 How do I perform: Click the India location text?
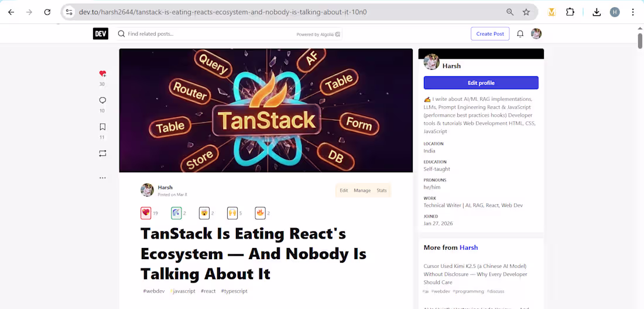(x=429, y=151)
